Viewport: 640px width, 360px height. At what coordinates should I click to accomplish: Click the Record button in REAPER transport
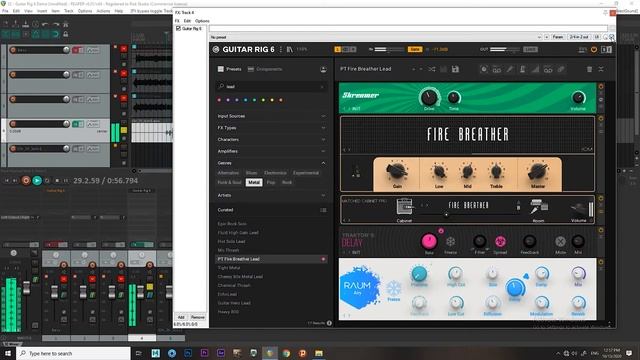click(x=26, y=180)
